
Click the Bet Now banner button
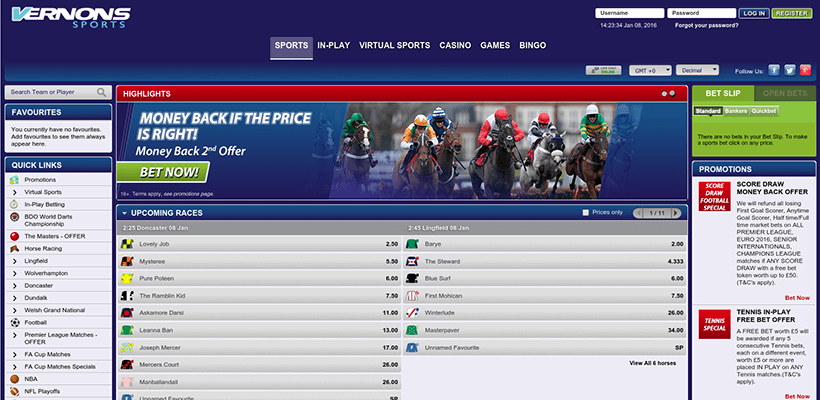pos(163,173)
